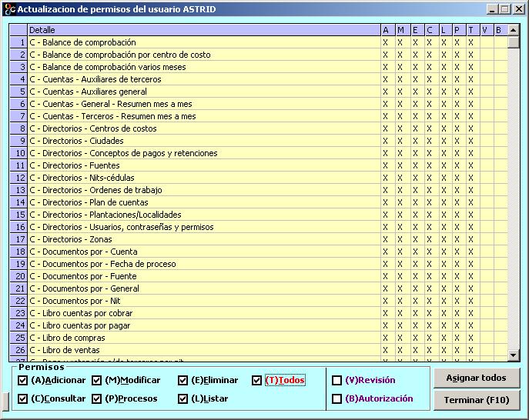Click the V column header
Image resolution: width=529 pixels, height=420 pixels.
tap(487, 30)
